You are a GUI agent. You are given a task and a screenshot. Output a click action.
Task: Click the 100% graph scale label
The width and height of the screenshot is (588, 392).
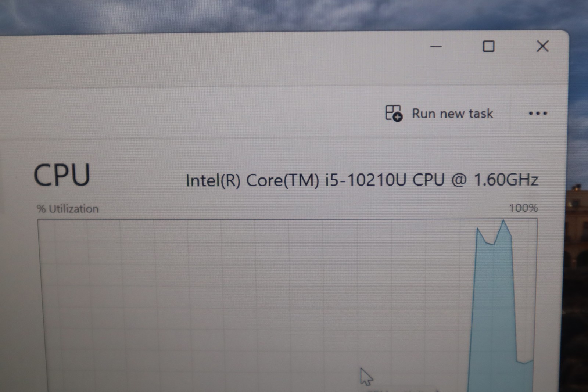(523, 208)
